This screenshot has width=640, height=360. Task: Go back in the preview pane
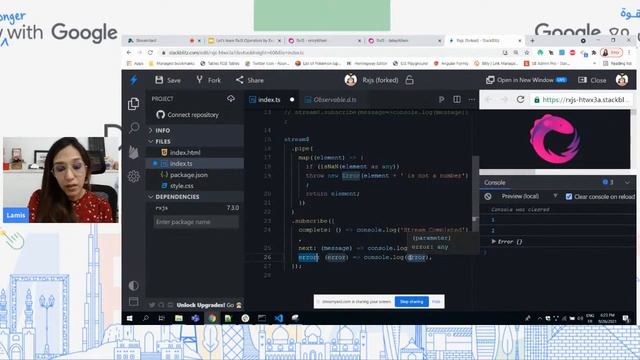click(x=489, y=100)
